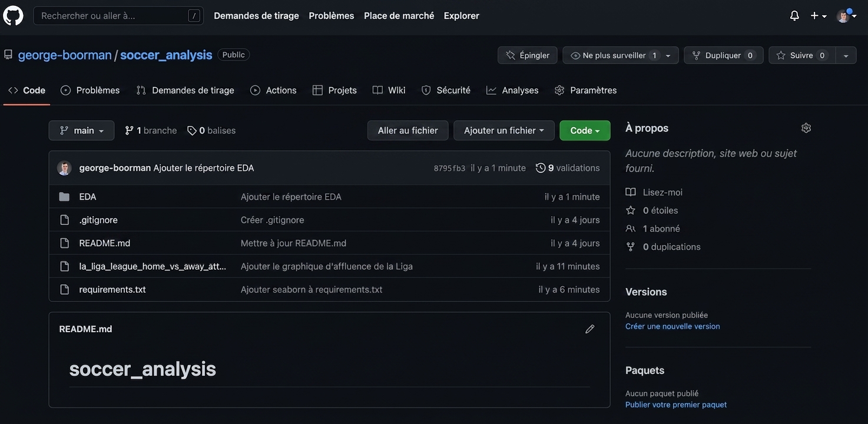View the 0 balises tags link
Image resolution: width=868 pixels, height=424 pixels.
click(211, 131)
